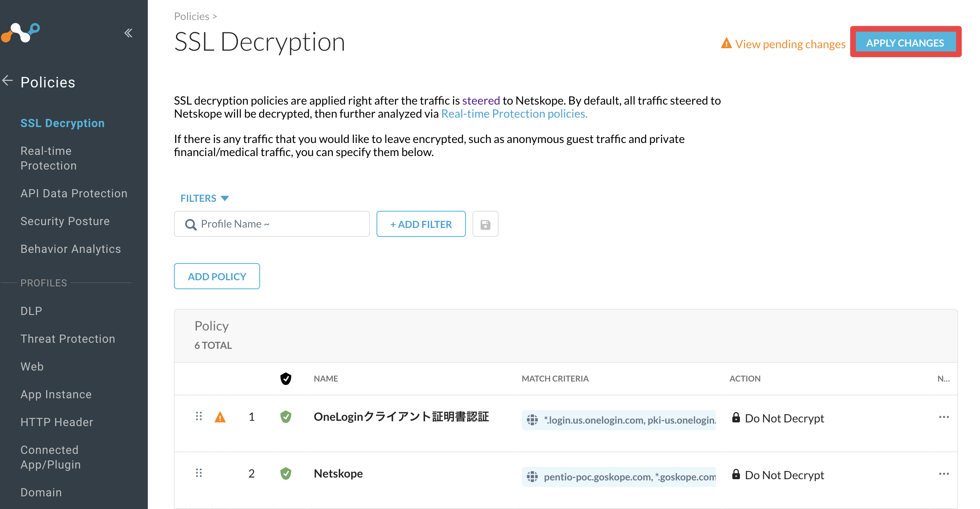Open the ellipsis menu for Netskope policy

[x=944, y=474]
